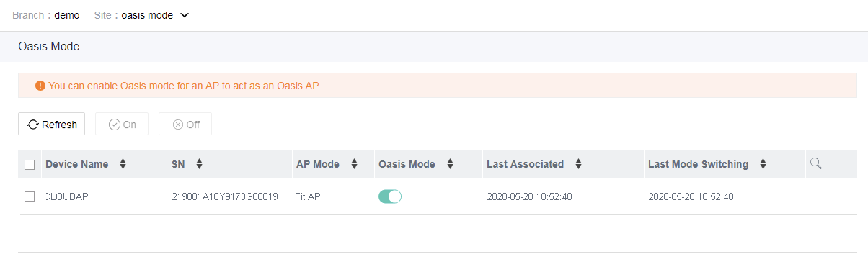This screenshot has height=267, width=868.
Task: Click the orange info warning icon
Action: (x=40, y=86)
